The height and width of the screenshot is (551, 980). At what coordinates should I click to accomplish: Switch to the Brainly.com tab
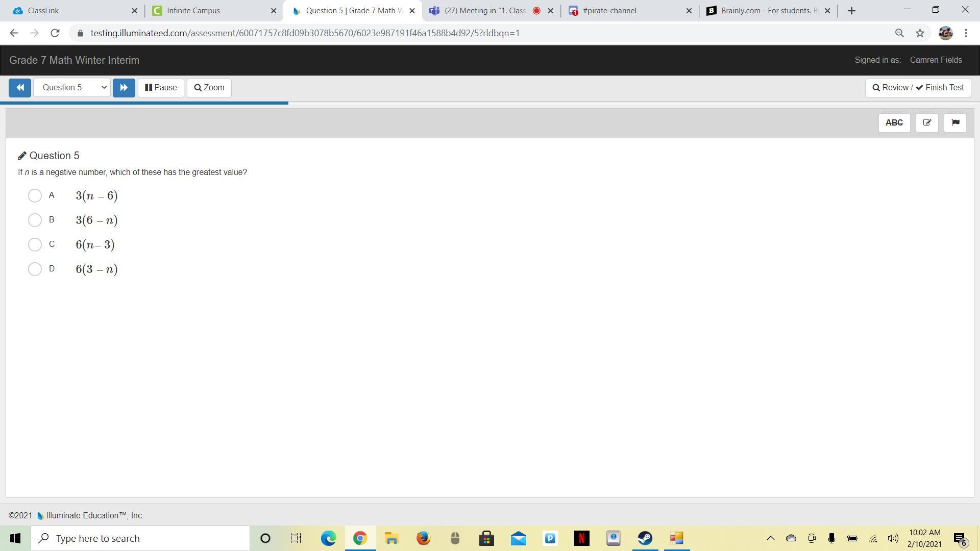click(x=766, y=11)
